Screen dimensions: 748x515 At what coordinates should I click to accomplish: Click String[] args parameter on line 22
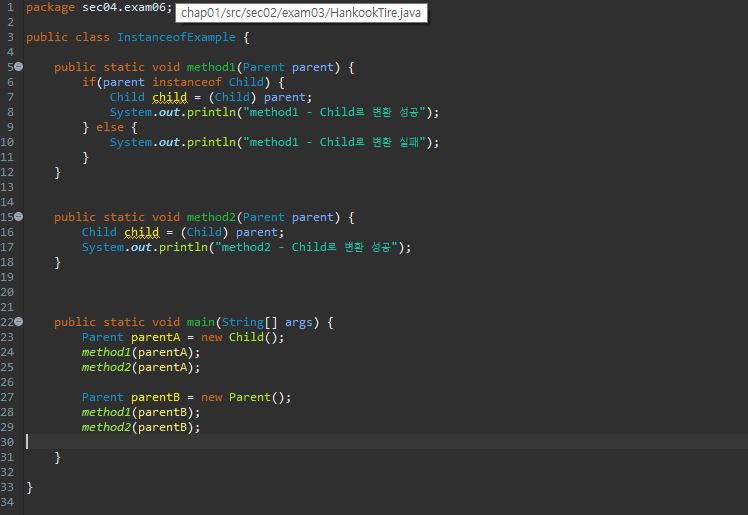(x=267, y=322)
